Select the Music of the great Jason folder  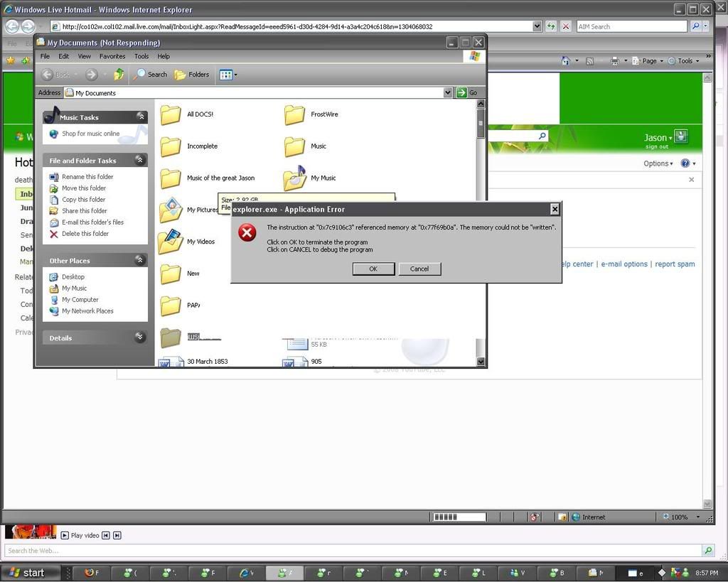pyautogui.click(x=171, y=178)
